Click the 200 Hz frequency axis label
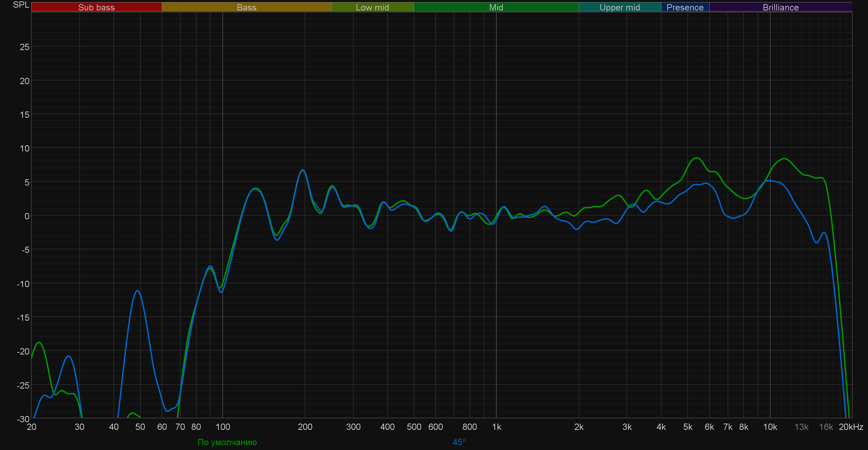Image resolution: width=868 pixels, height=450 pixels. point(305,427)
